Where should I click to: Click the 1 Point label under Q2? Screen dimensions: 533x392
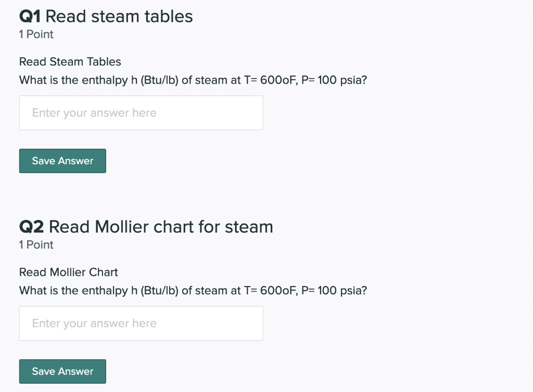pos(35,245)
